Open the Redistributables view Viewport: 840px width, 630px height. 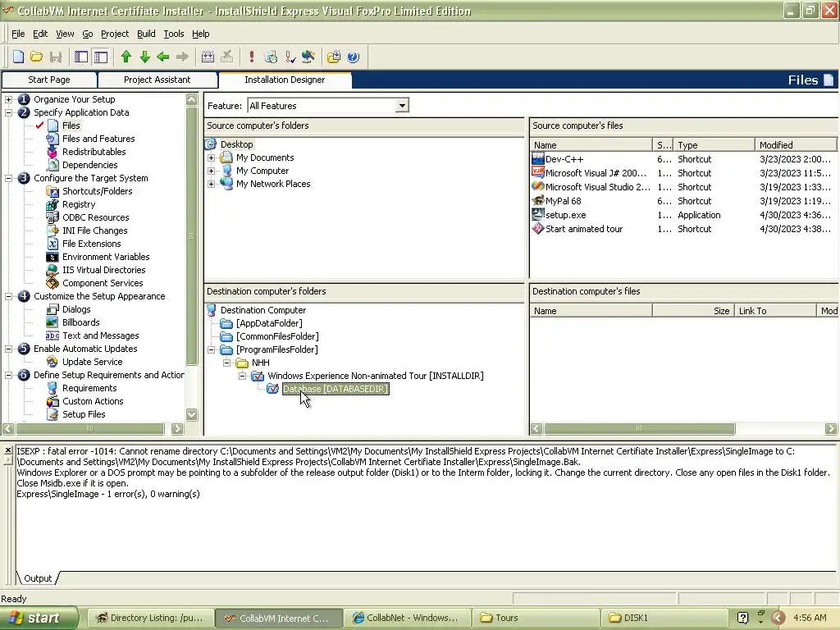point(94,152)
